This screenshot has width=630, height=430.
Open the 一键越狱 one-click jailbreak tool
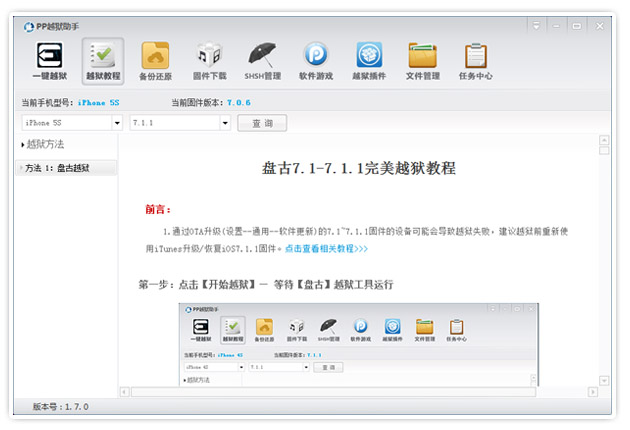(x=50, y=61)
